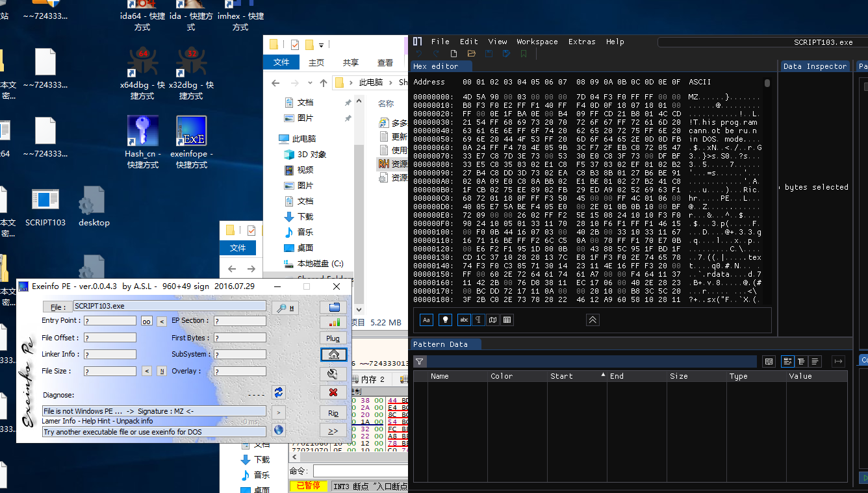
Task: Open the ImHex File menu
Action: point(440,42)
